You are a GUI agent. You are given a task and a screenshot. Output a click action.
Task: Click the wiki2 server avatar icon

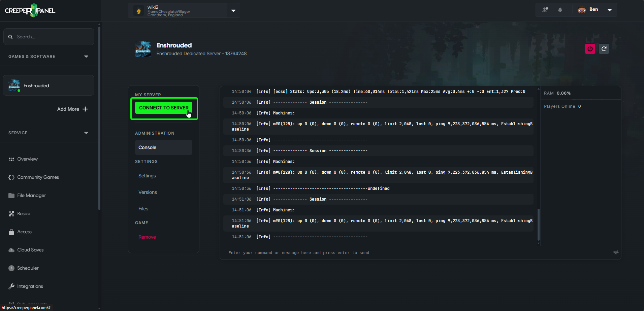coord(138,11)
